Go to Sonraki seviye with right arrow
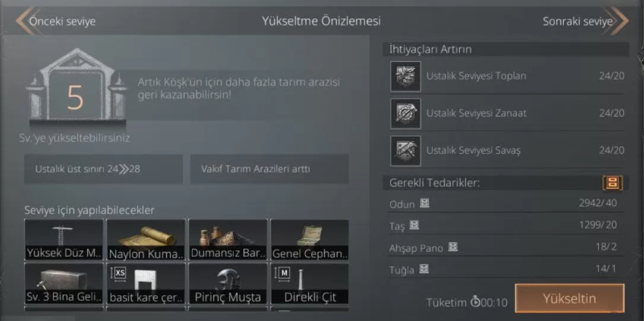The image size is (644, 321). pos(585,21)
